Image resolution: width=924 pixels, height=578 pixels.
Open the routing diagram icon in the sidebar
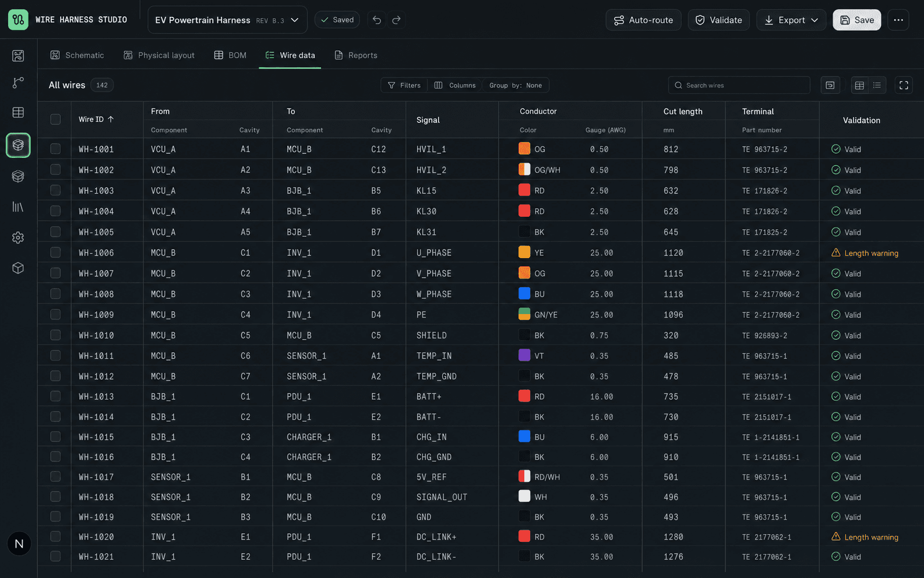coord(18,55)
